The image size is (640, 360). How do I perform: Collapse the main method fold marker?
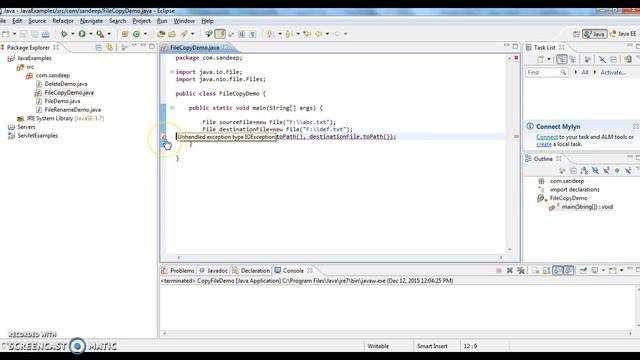pyautogui.click(x=172, y=108)
